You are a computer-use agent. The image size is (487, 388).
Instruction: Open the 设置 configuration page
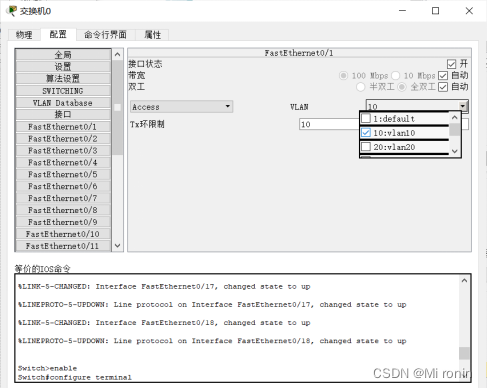pyautogui.click(x=63, y=66)
